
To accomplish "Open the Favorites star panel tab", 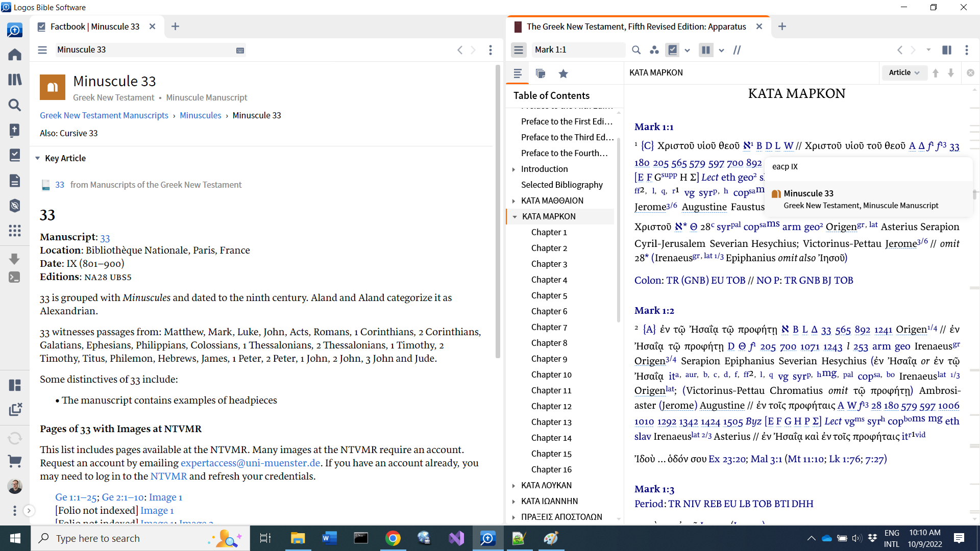I will pos(563,73).
